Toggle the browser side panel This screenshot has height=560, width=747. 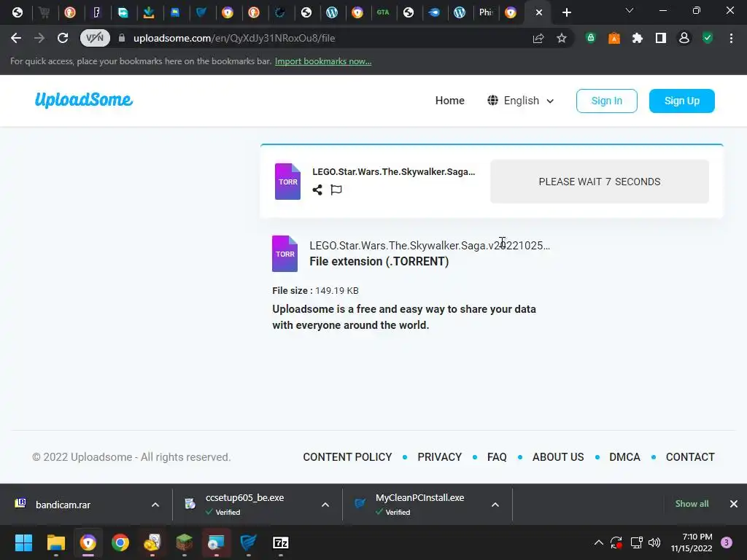661,38
